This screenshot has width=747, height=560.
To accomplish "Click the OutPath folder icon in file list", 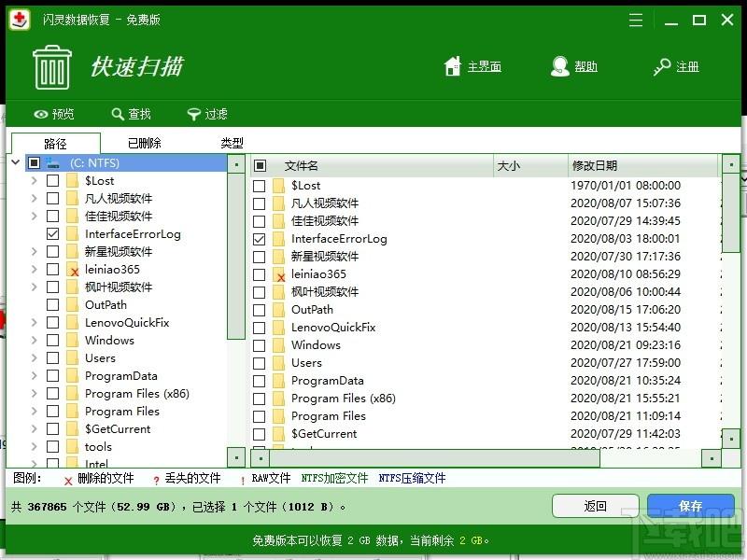I will pos(278,310).
